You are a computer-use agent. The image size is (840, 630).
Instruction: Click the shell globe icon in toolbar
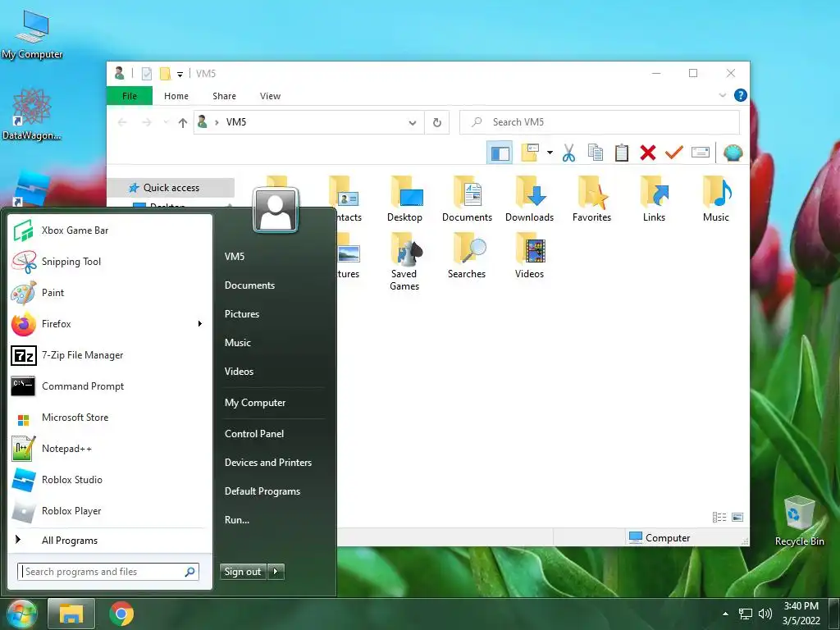[x=733, y=153]
